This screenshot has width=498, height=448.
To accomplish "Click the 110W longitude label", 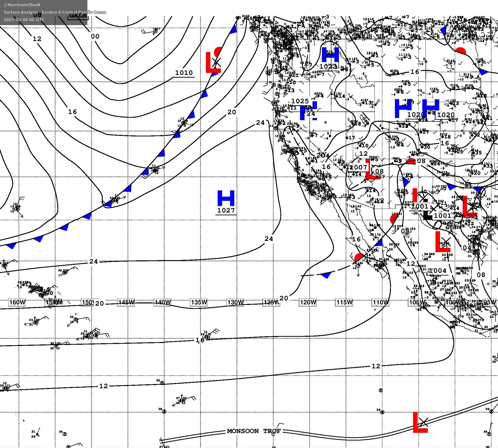I will 380,302.
